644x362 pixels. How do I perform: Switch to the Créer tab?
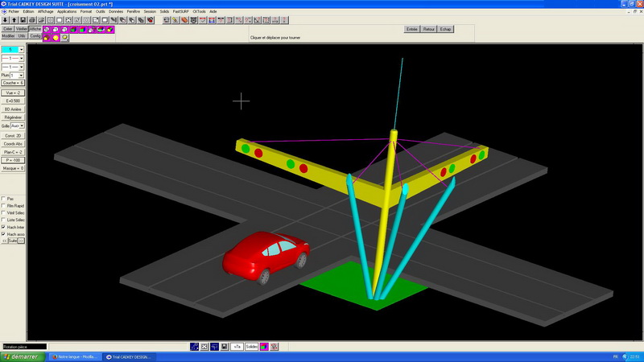tap(7, 29)
